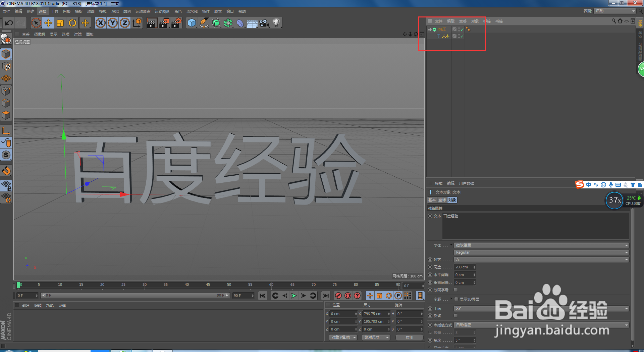644x352 pixels.
Task: Toggle the X axis lock
Action: pyautogui.click(x=101, y=23)
